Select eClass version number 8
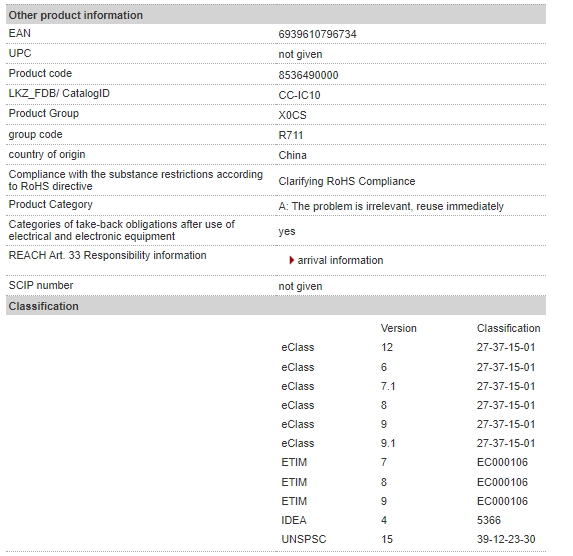The height and width of the screenshot is (556, 573). [x=384, y=405]
